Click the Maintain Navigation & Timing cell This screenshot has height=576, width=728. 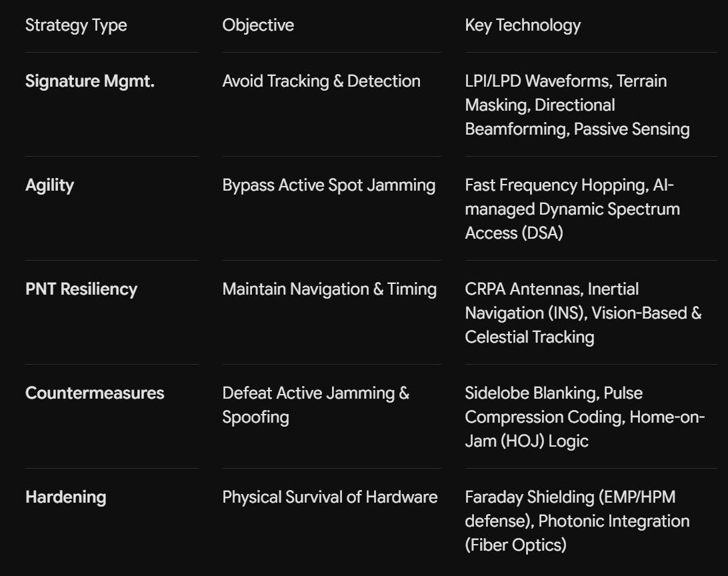(x=329, y=289)
